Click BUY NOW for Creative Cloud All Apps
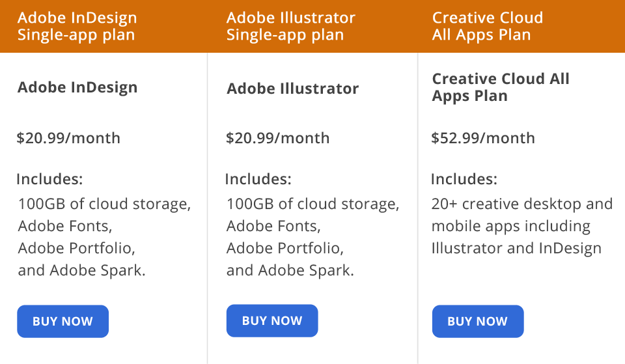Screen dimensions: 625x364 click(x=477, y=321)
